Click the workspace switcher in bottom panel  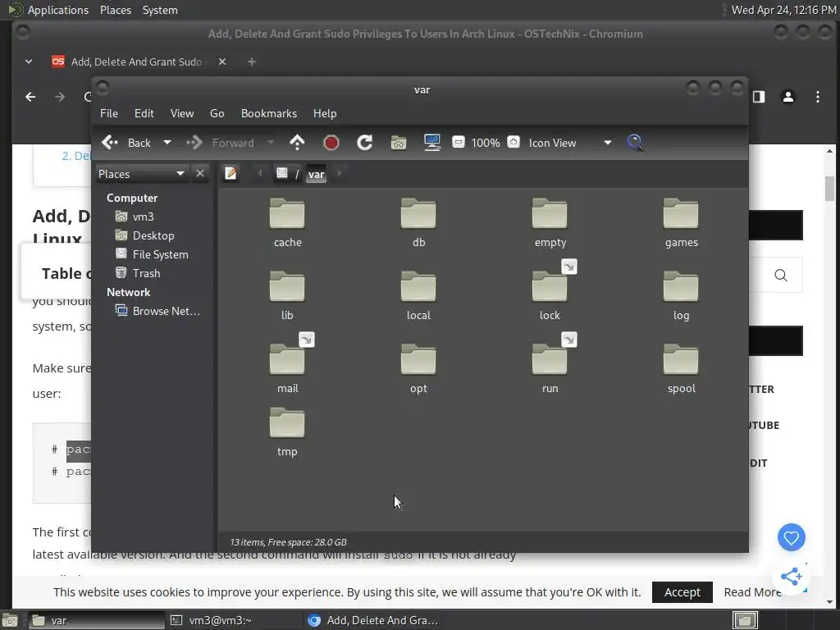[745, 620]
